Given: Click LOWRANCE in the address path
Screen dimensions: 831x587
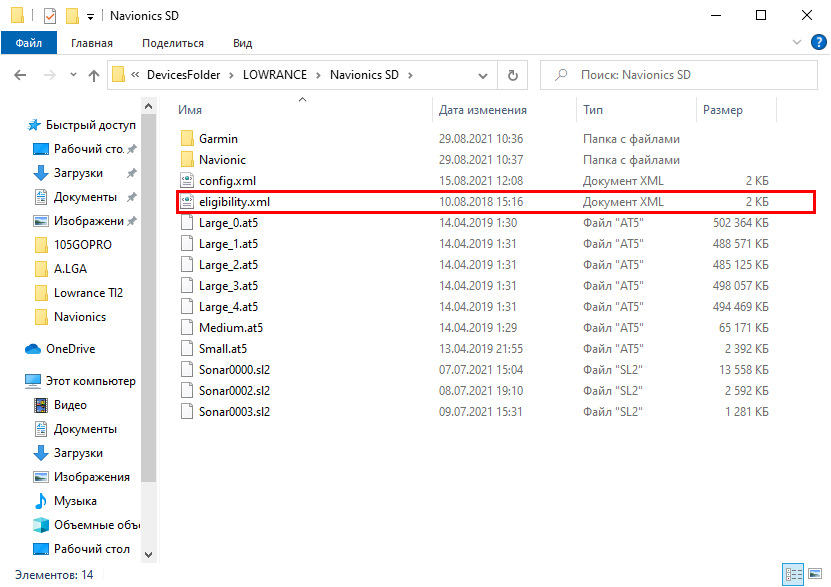Looking at the screenshot, I should 275,75.
